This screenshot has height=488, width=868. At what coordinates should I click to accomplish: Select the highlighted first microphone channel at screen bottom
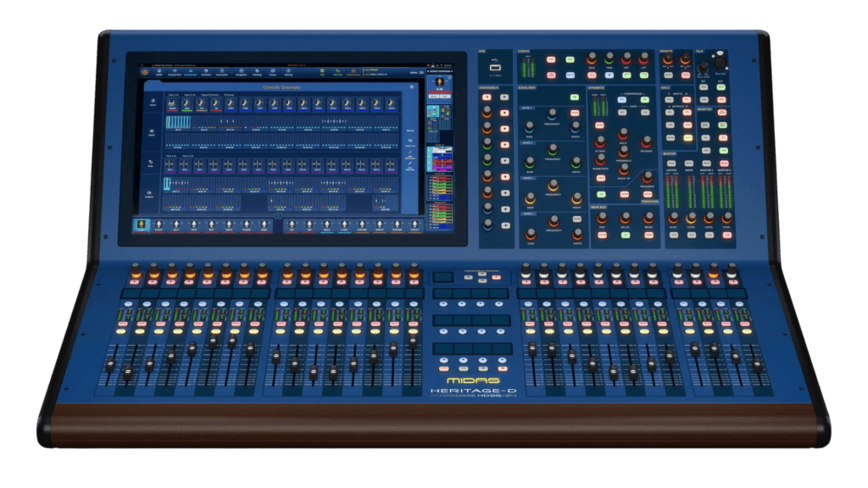coord(142,225)
